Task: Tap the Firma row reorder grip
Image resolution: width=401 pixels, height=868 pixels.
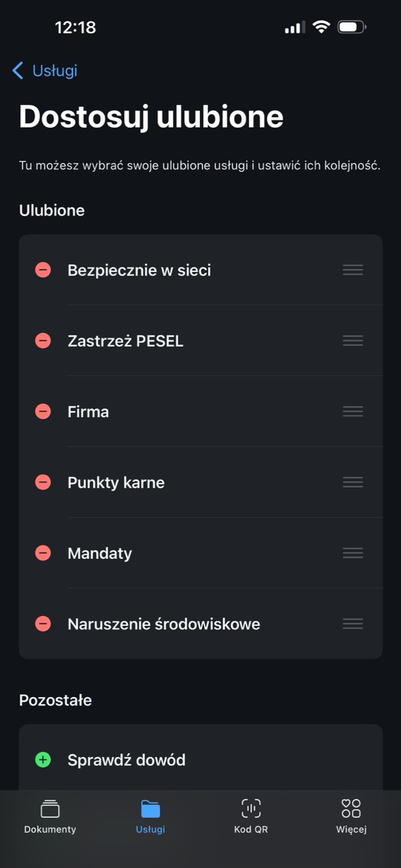Action: (353, 412)
